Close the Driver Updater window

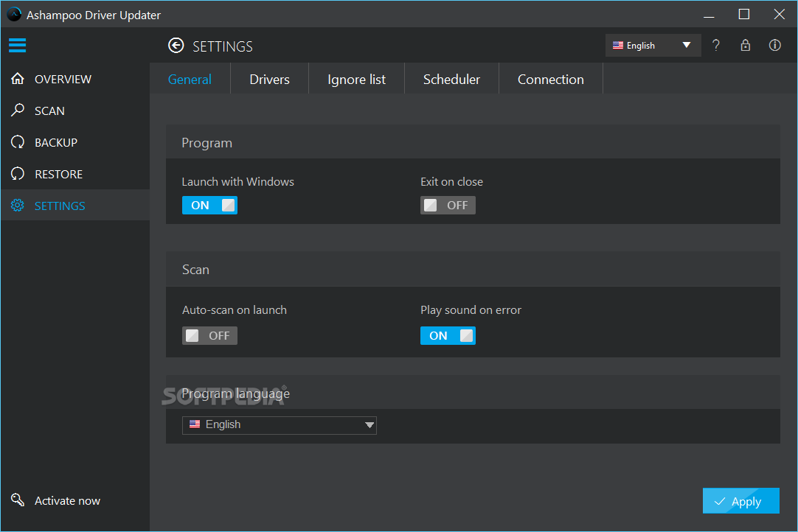(x=779, y=14)
